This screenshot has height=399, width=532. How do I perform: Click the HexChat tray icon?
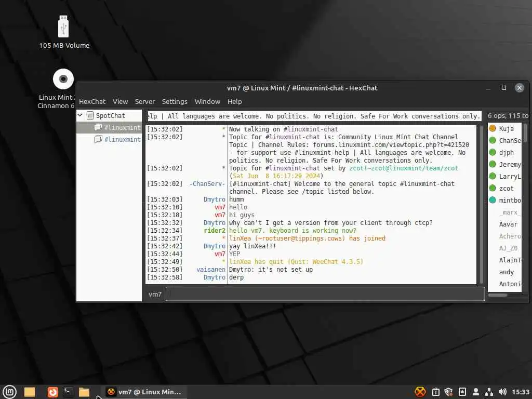pos(420,392)
